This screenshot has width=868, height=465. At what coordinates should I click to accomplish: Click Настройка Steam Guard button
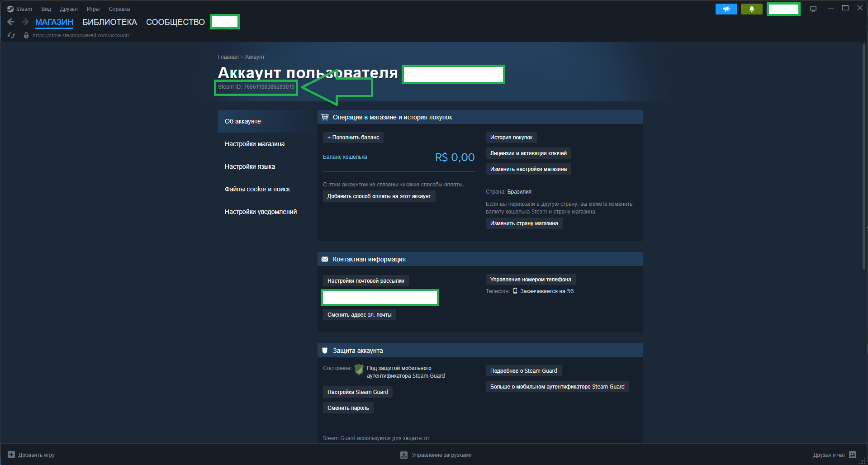(358, 392)
